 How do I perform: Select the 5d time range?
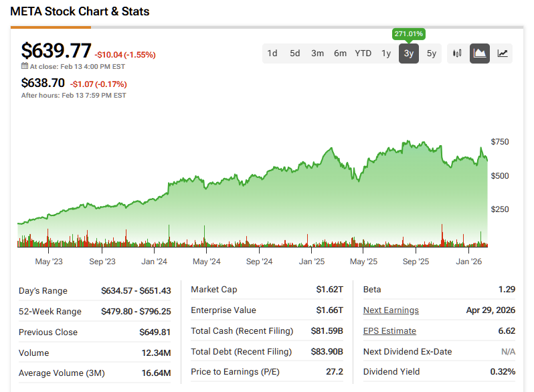click(x=295, y=54)
